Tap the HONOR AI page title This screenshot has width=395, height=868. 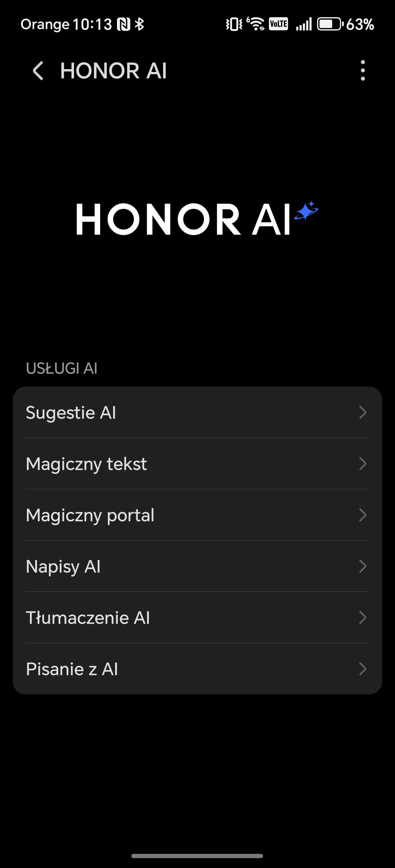(x=113, y=71)
